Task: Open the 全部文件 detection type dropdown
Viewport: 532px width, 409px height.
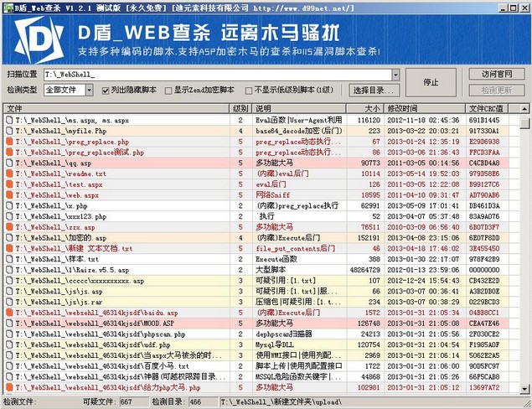Action: click(70, 90)
